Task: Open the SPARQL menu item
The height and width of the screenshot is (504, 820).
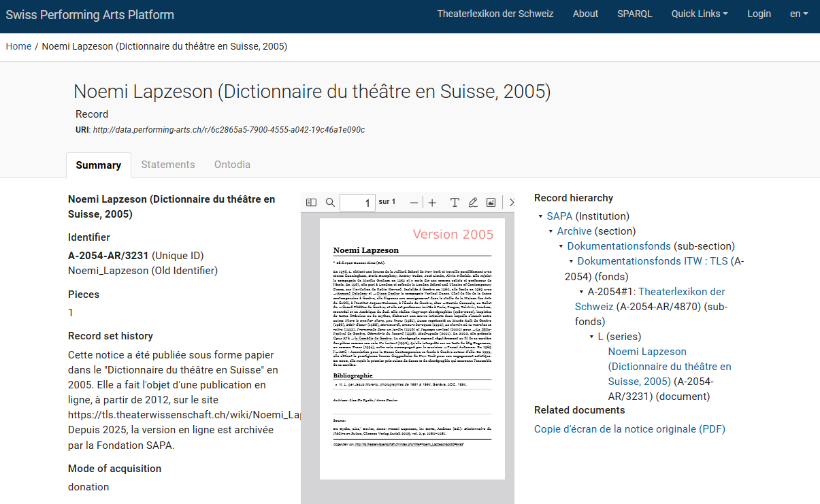Action: (634, 14)
